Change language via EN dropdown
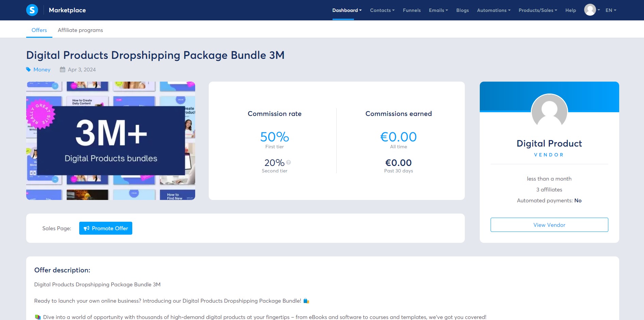Image resolution: width=644 pixels, height=320 pixels. click(611, 10)
